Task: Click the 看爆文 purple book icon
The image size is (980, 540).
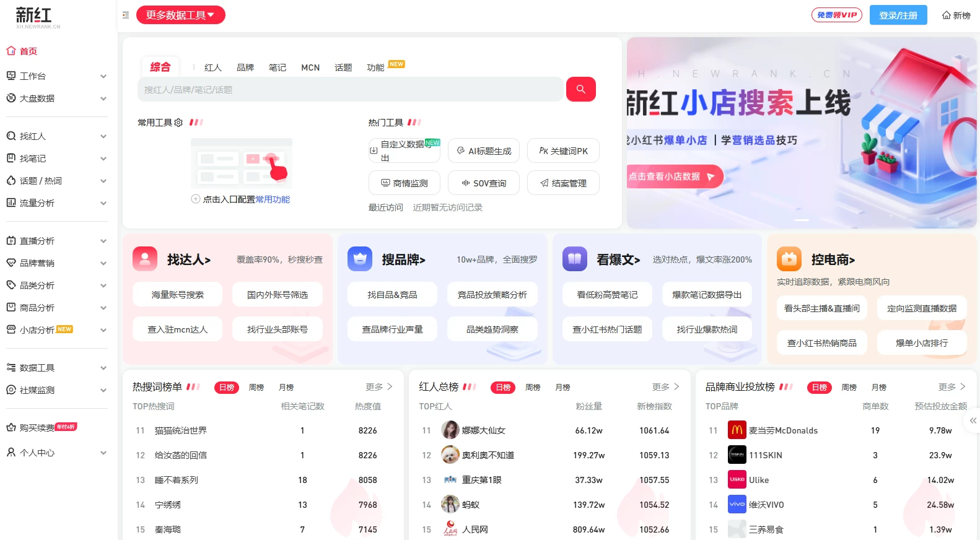Action: [574, 259]
